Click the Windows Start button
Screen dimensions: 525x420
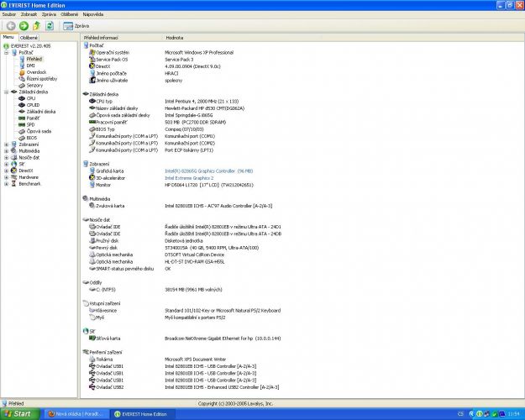click(20, 414)
